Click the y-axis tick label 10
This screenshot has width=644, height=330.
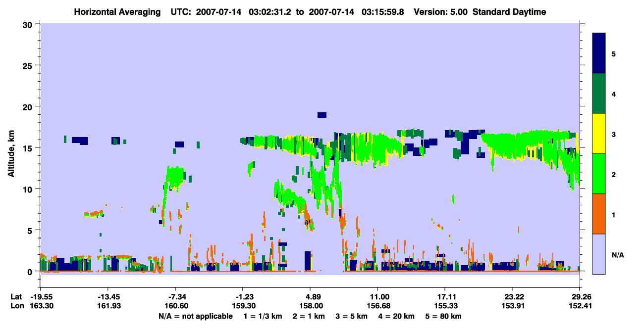[28, 189]
